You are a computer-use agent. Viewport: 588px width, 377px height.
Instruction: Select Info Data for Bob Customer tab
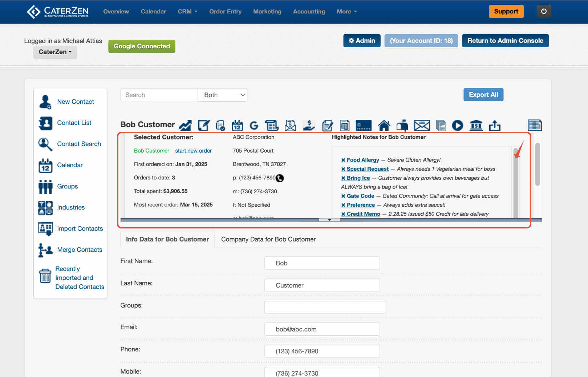point(167,239)
